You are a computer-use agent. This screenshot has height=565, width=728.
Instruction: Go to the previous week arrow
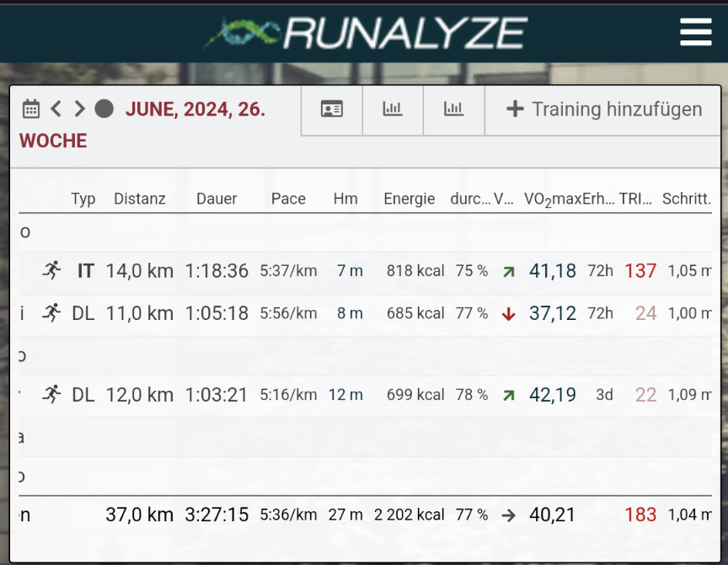tap(56, 109)
